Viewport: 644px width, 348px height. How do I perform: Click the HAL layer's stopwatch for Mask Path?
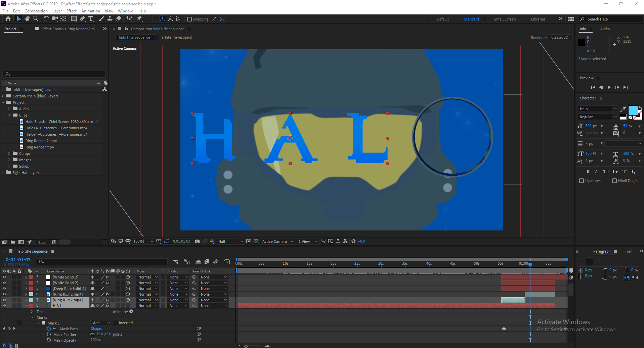click(49, 329)
